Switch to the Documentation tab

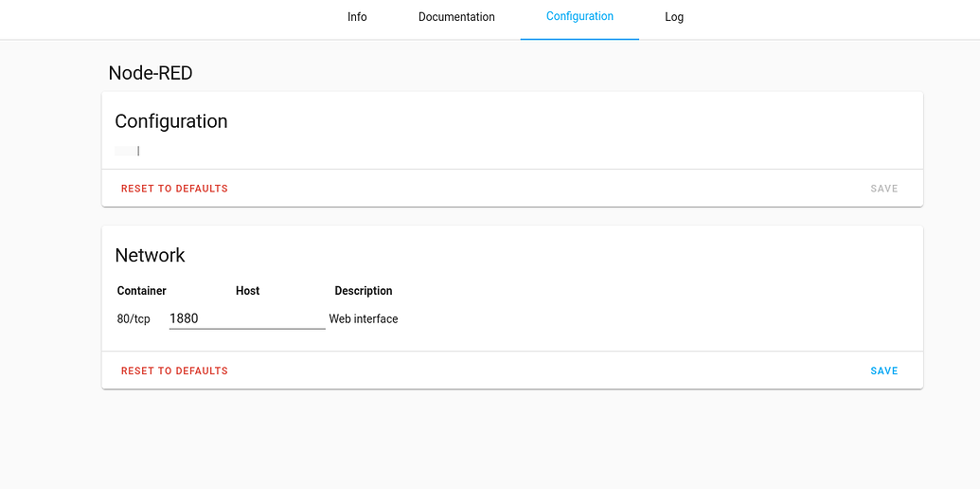[x=456, y=17]
